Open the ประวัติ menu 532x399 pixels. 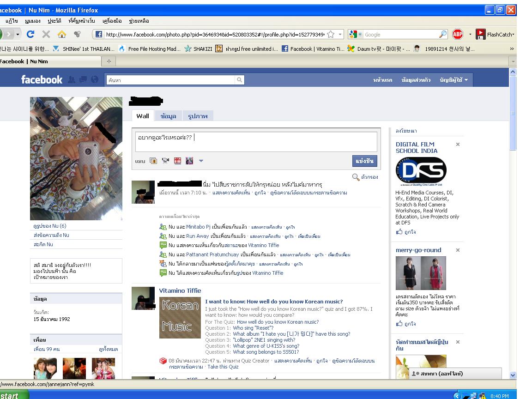pos(54,21)
